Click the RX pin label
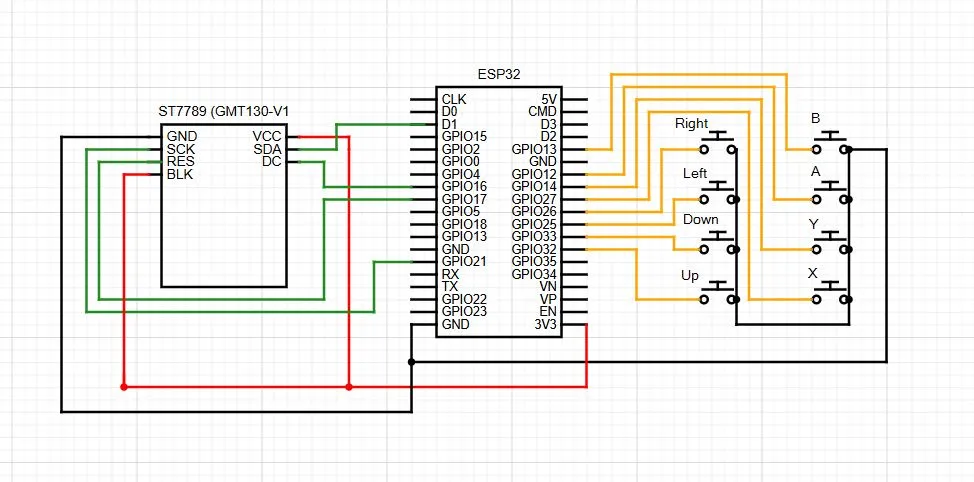Image resolution: width=974 pixels, height=482 pixels. (450, 274)
